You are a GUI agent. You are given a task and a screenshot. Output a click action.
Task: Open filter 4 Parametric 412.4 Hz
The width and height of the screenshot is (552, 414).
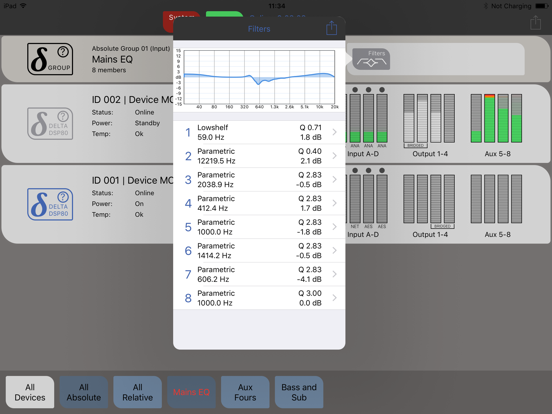(259, 203)
